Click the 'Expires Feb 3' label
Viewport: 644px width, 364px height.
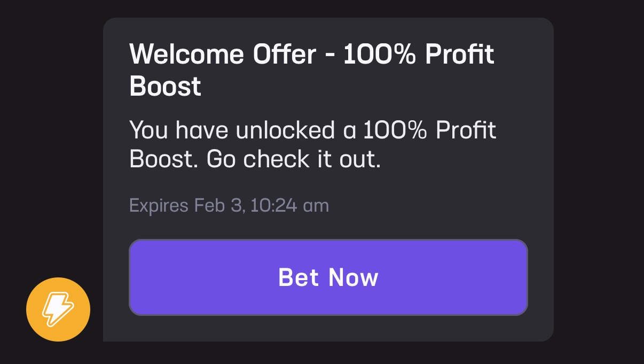point(187,205)
